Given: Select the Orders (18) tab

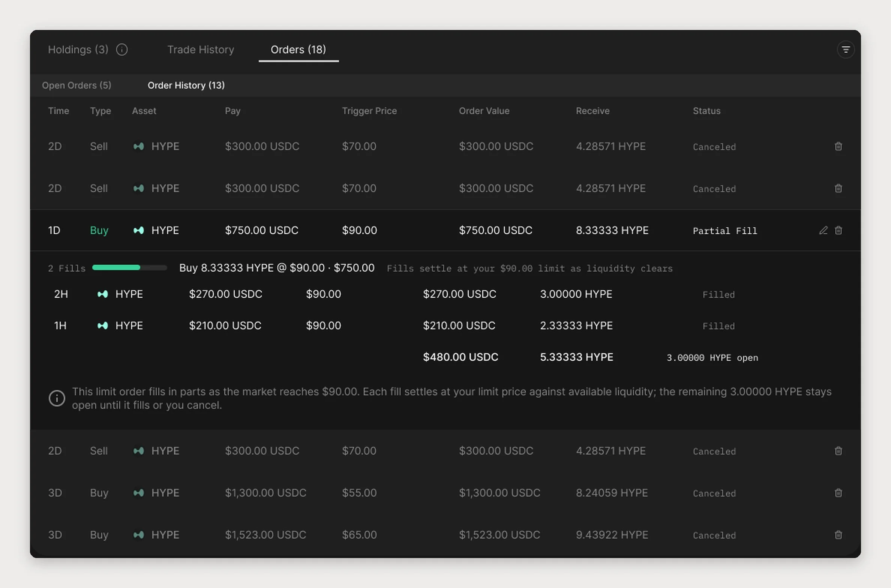Looking at the screenshot, I should point(298,49).
